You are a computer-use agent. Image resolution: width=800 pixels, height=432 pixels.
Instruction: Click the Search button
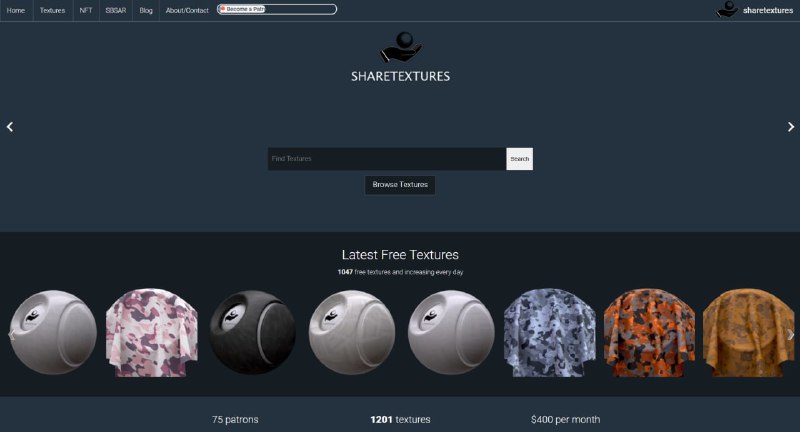coord(519,159)
